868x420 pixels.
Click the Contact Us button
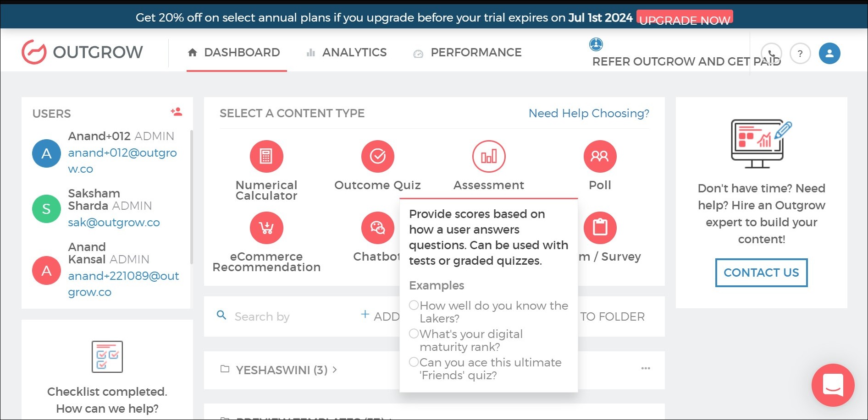click(x=761, y=273)
